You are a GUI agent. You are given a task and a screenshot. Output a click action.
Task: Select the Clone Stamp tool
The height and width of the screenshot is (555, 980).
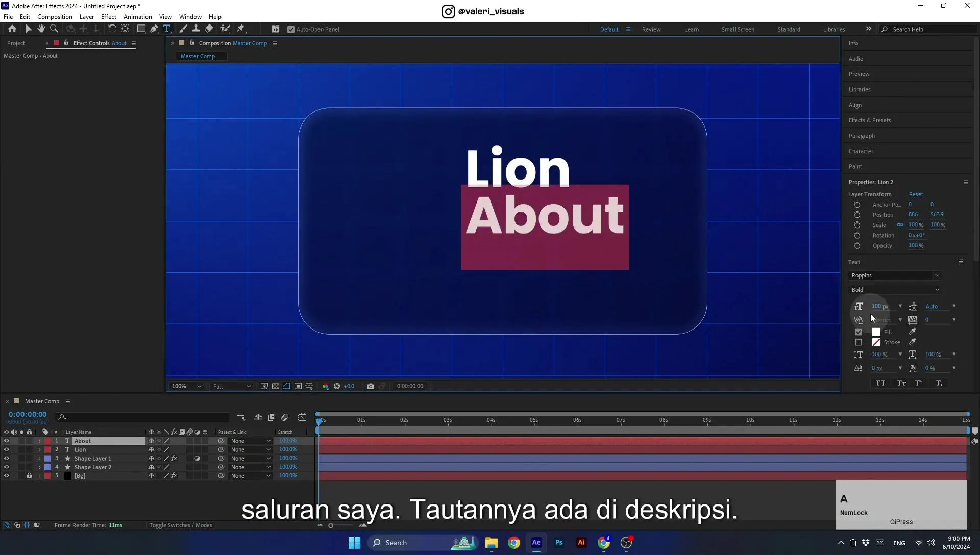(x=196, y=29)
